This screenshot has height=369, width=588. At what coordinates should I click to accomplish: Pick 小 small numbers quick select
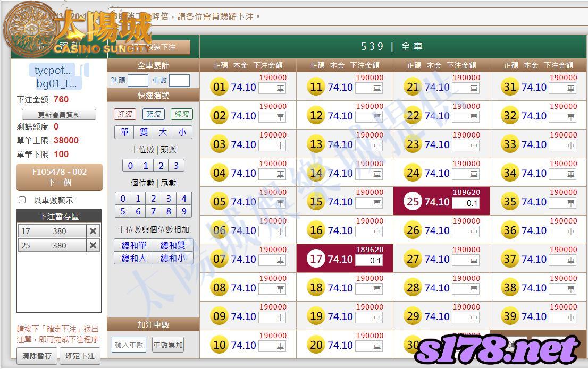pos(182,132)
